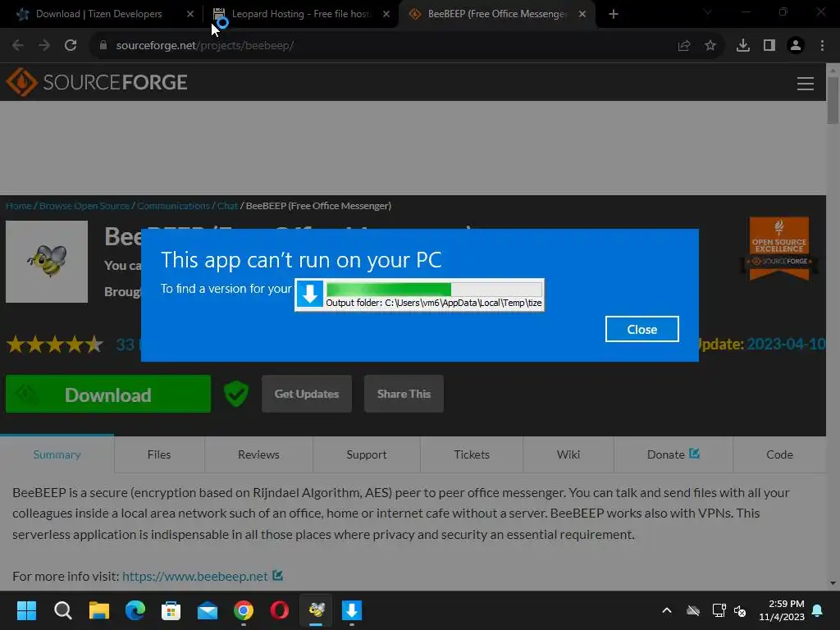The width and height of the screenshot is (840, 630).
Task: Click the Share This button
Action: click(x=404, y=394)
